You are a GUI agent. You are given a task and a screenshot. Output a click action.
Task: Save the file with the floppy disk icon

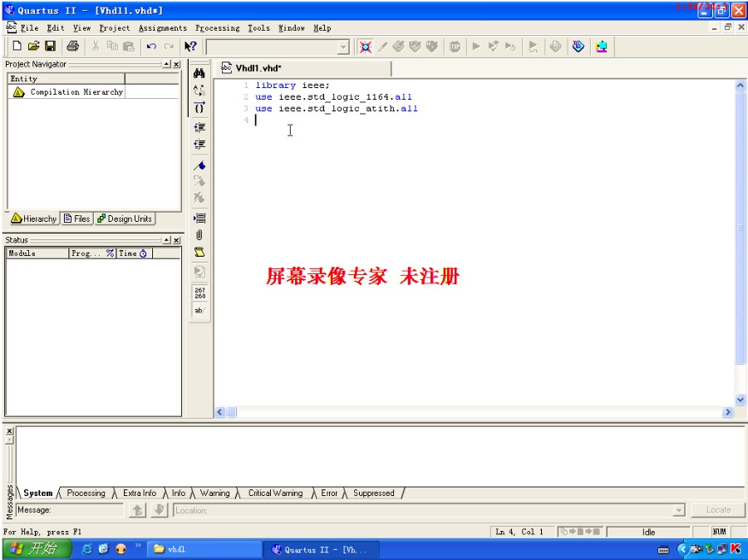pyautogui.click(x=50, y=47)
